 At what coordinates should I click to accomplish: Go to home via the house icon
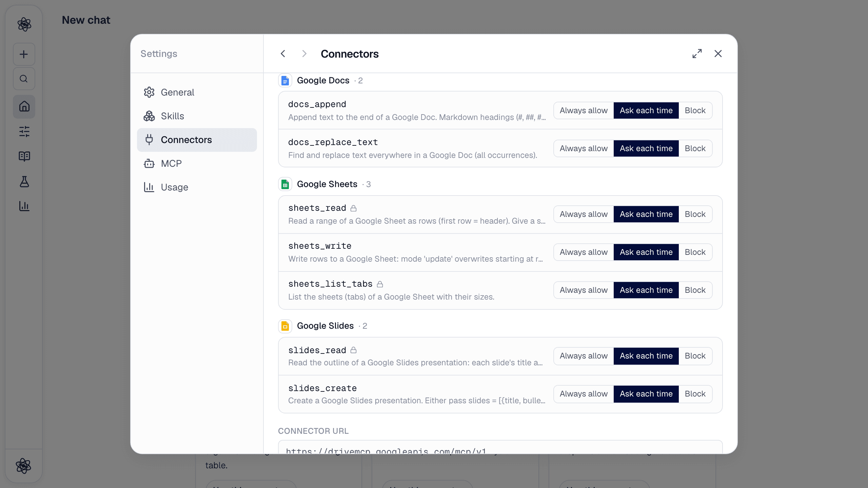click(x=24, y=106)
